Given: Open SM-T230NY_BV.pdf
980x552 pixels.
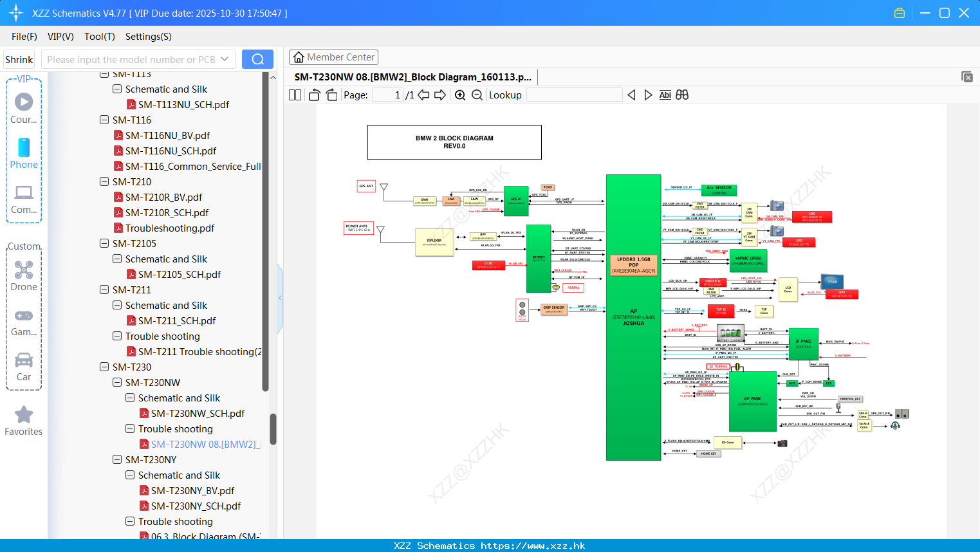Looking at the screenshot, I should [192, 490].
